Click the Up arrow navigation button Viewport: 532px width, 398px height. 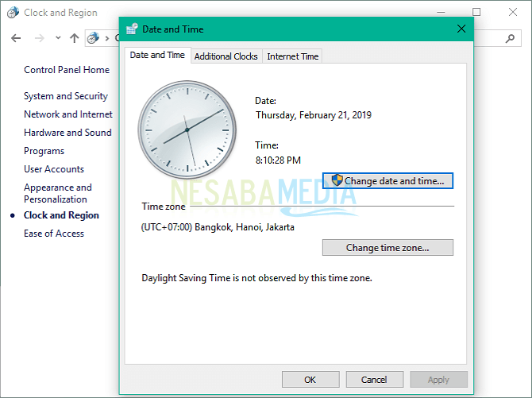pyautogui.click(x=75, y=38)
